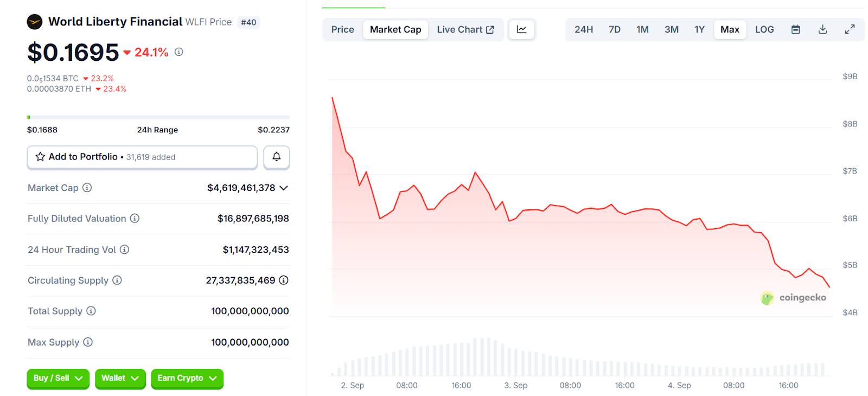The width and height of the screenshot is (868, 396).
Task: Expand chart to fullscreen
Action: point(850,29)
